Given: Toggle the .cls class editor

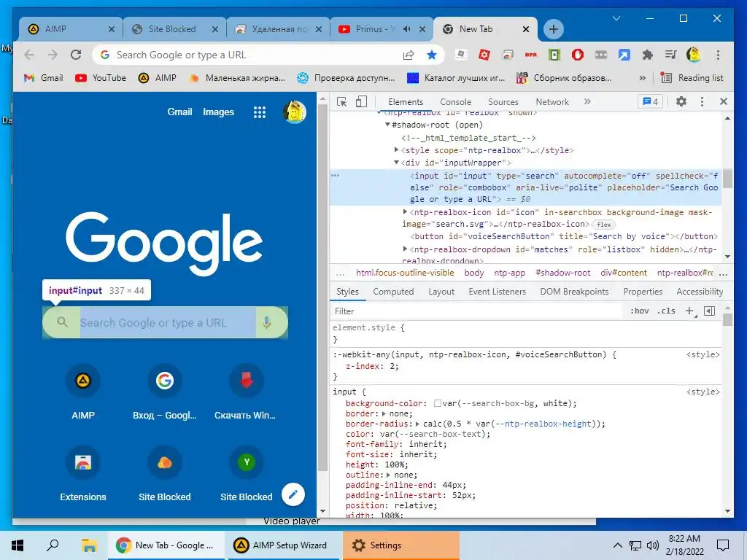Looking at the screenshot, I should 666,311.
